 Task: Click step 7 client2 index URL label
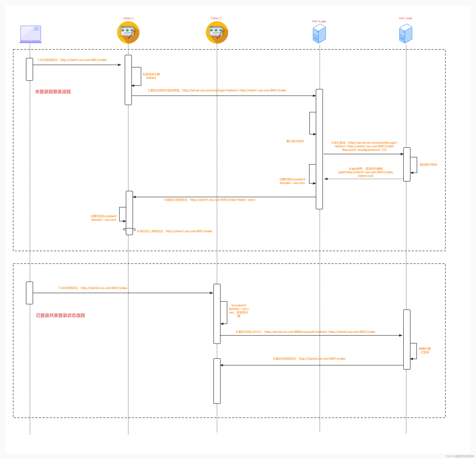[x=93, y=288]
